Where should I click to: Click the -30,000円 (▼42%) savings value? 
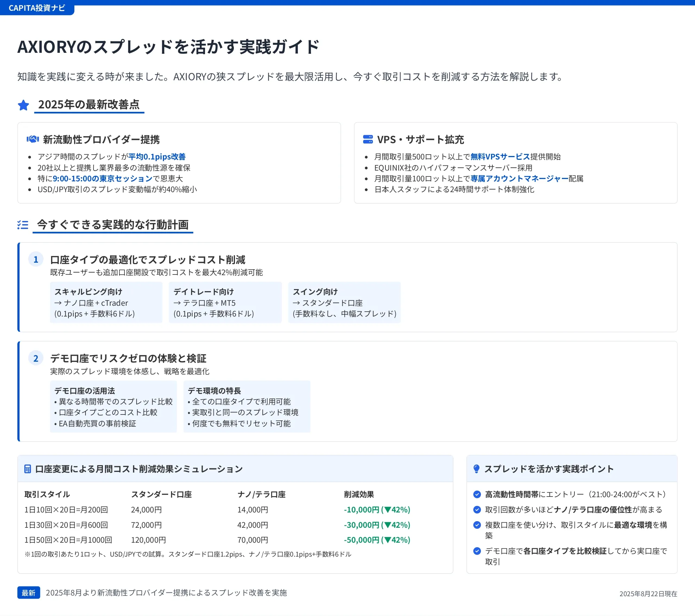pos(377,525)
